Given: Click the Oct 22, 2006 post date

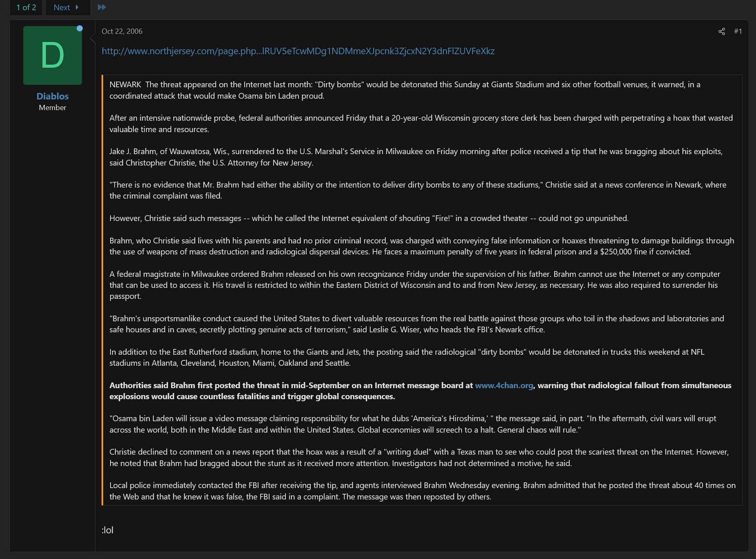Looking at the screenshot, I should click(x=122, y=31).
